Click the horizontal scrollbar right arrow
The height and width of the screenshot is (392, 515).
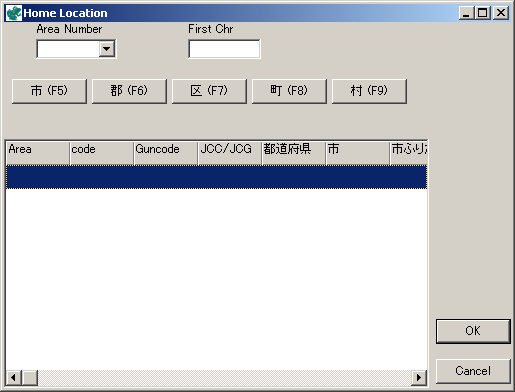click(x=419, y=378)
